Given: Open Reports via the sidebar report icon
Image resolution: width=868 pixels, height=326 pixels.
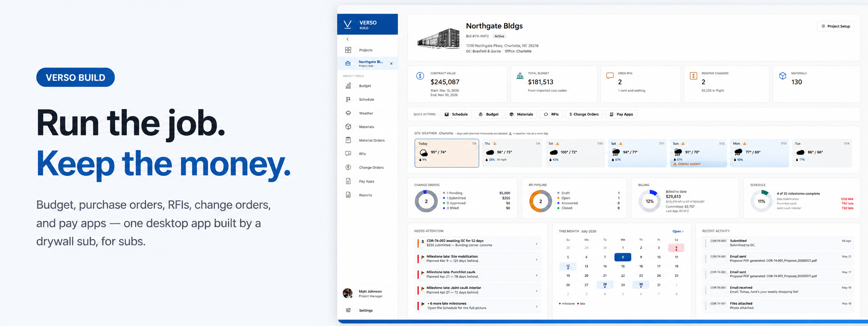Looking at the screenshot, I should 348,195.
